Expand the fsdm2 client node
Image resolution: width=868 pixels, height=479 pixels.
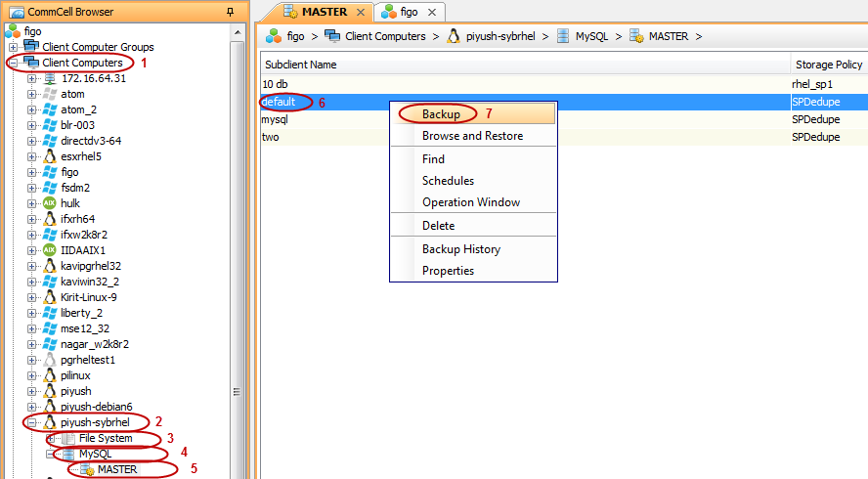click(32, 188)
